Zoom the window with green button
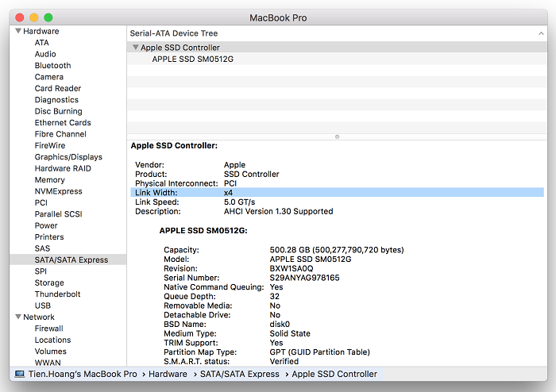 coord(48,17)
